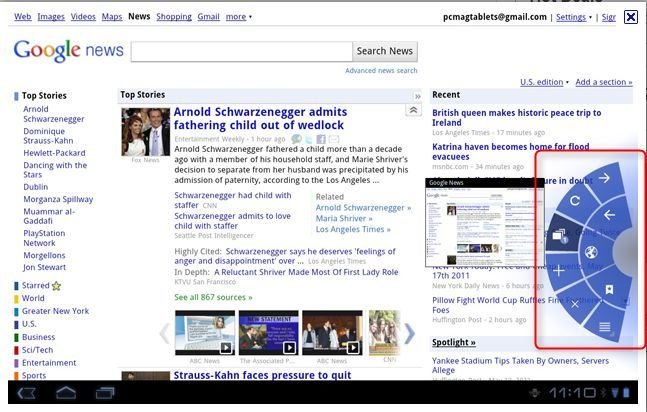Image resolution: width=647 pixels, height=412 pixels.
Task: Open 'See all 867 sources »'
Action: coord(213,297)
